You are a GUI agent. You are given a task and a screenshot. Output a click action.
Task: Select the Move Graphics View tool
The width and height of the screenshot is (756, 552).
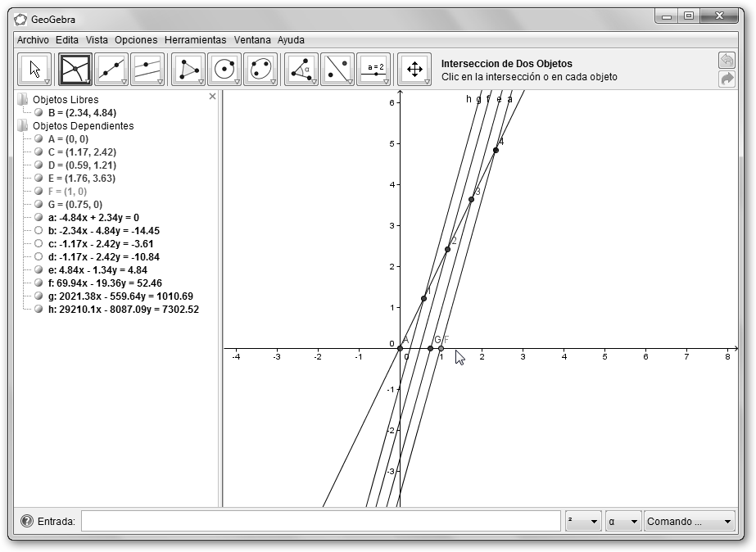pos(414,70)
